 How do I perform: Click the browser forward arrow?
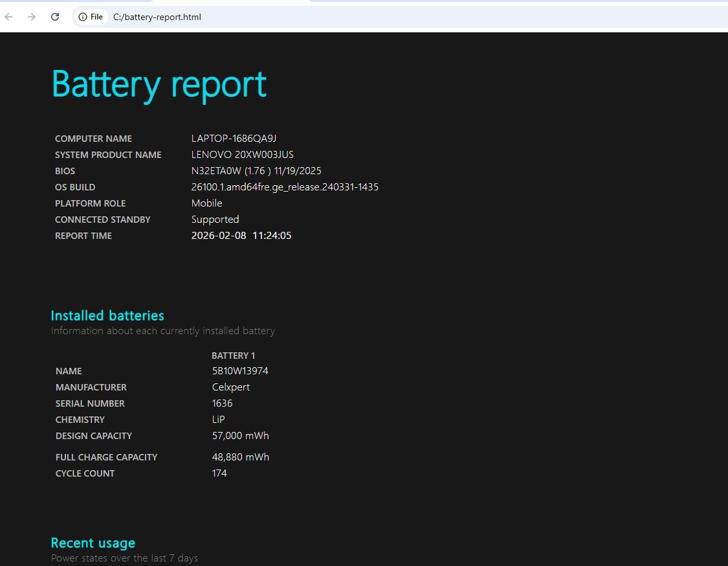pos(32,17)
